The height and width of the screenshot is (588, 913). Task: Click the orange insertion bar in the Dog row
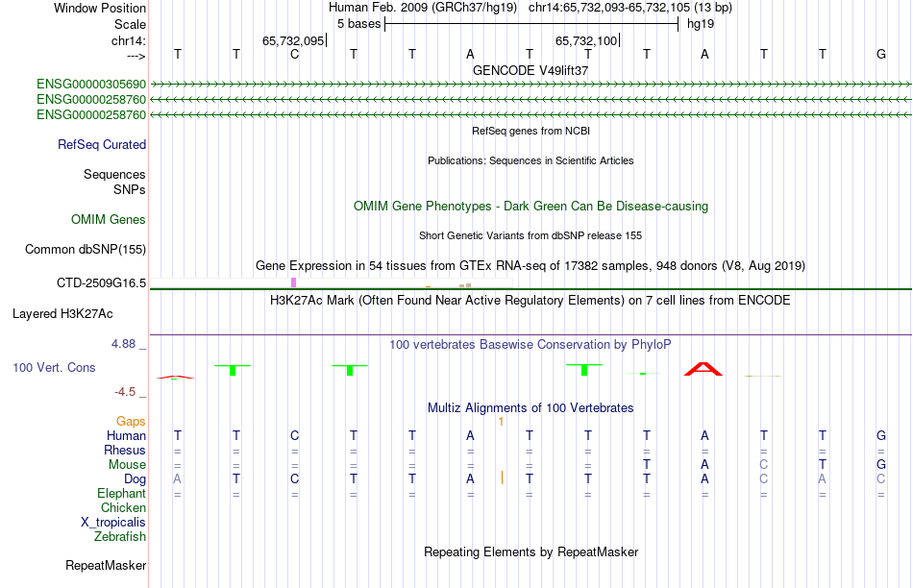[502, 478]
